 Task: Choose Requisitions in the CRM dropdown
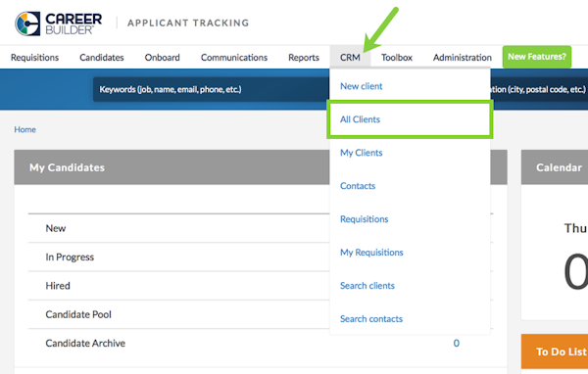tap(365, 219)
